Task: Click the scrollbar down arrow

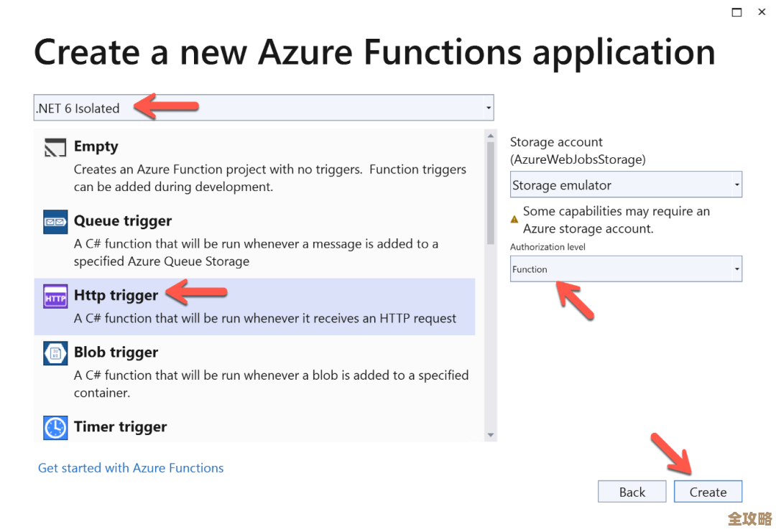Action: tap(490, 434)
